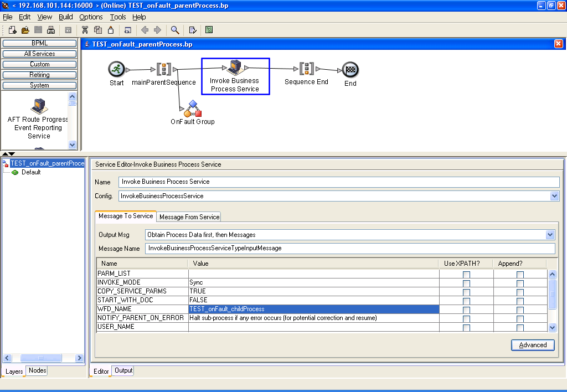Click the Cut scissors toolbar icon
The image size is (567, 392).
coord(85,30)
